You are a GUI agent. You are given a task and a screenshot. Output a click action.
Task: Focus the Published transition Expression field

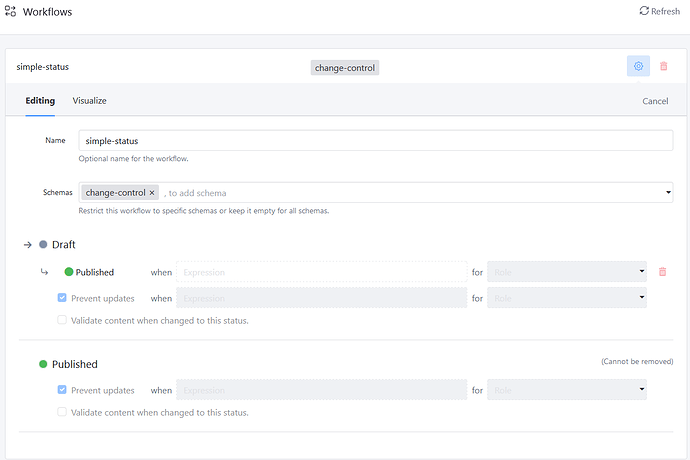(x=322, y=272)
